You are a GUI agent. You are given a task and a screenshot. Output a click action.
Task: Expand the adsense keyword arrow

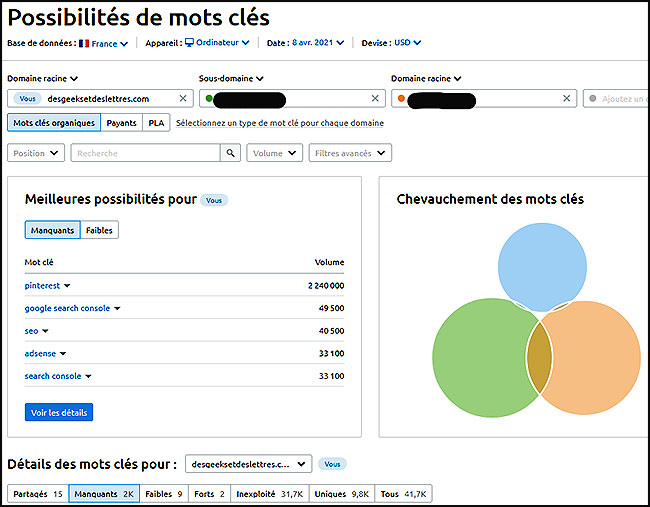63,354
